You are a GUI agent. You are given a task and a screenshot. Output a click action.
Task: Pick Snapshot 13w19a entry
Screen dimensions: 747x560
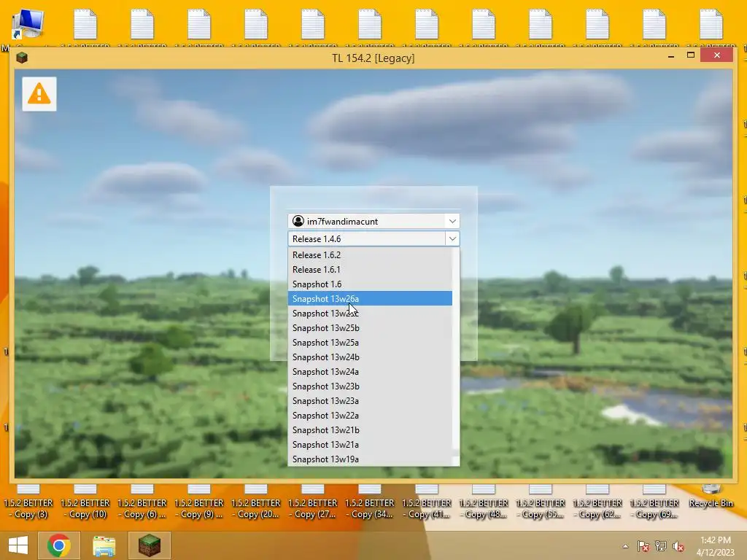tap(370, 459)
